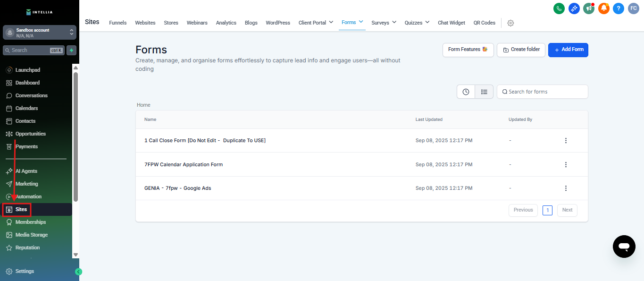Click the Add Form button
The width and height of the screenshot is (644, 281).
click(568, 50)
